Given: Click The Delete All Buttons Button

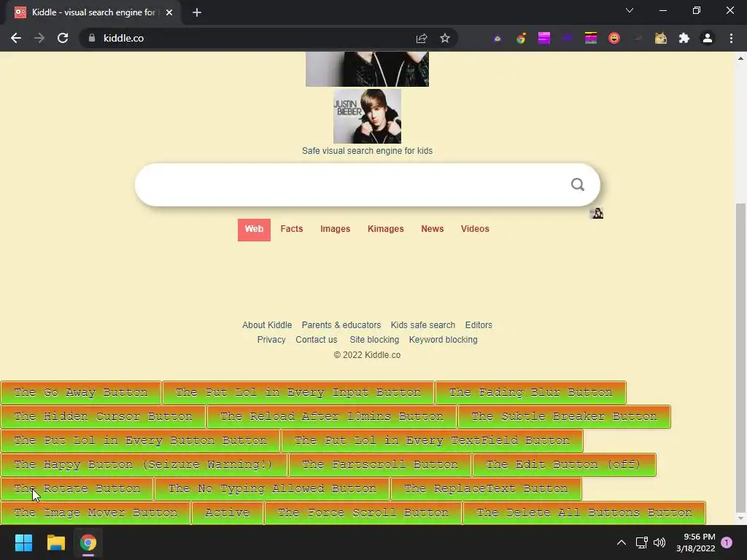Looking at the screenshot, I should pos(584,513).
